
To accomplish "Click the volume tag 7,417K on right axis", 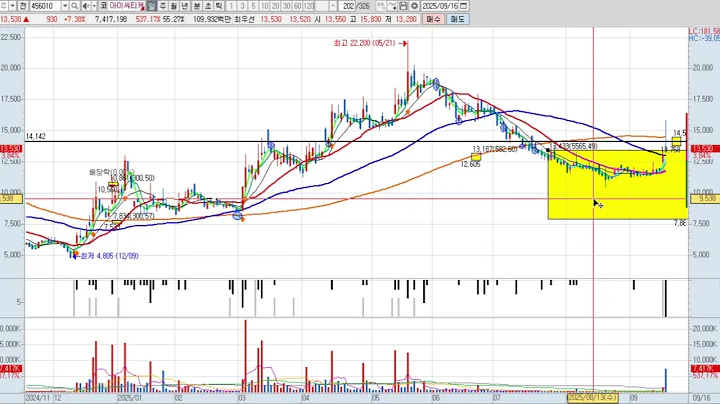I will point(702,369).
